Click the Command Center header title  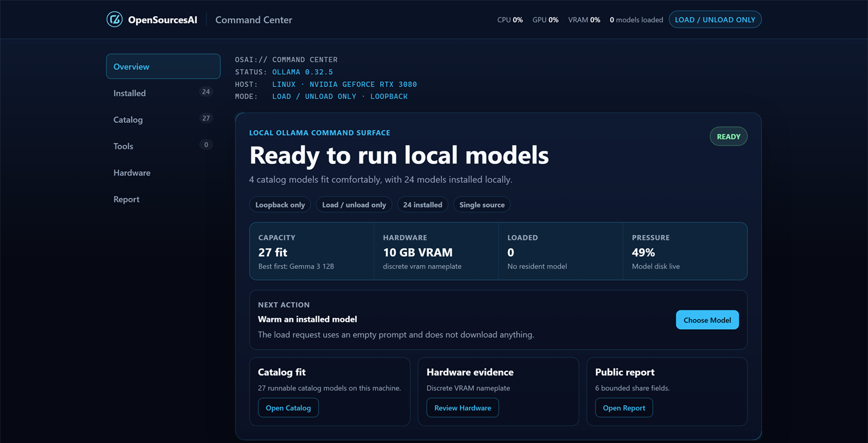pos(254,20)
